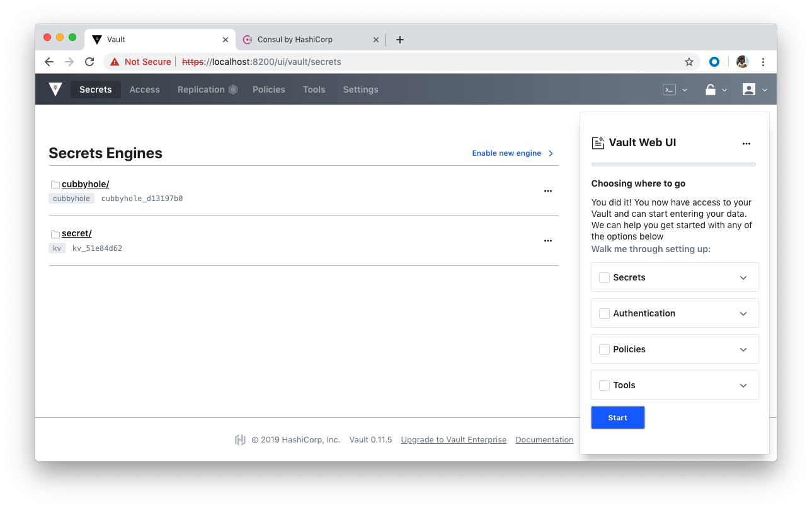Expand the Authentication wizard option chevron
Image resolution: width=812 pixels, height=508 pixels.
pos(743,314)
